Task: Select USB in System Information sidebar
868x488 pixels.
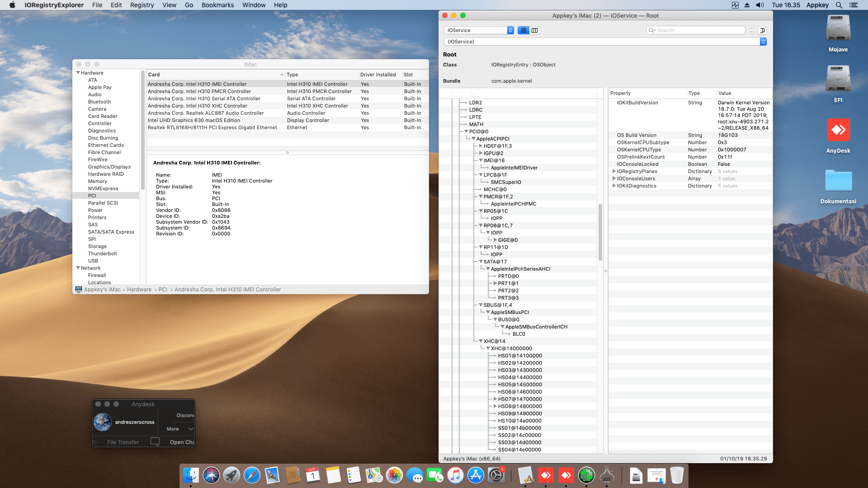Action: point(93,261)
